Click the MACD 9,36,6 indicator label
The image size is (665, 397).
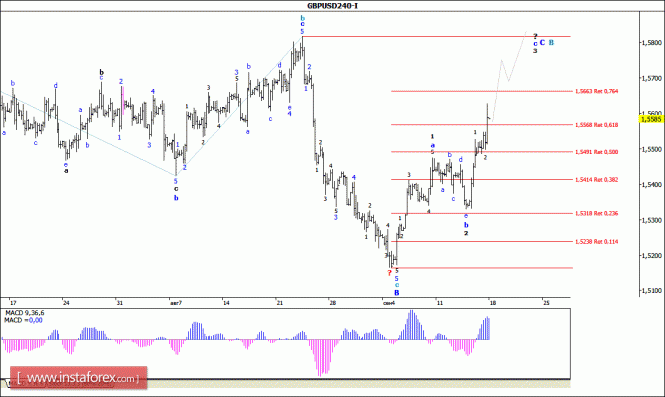(25, 313)
